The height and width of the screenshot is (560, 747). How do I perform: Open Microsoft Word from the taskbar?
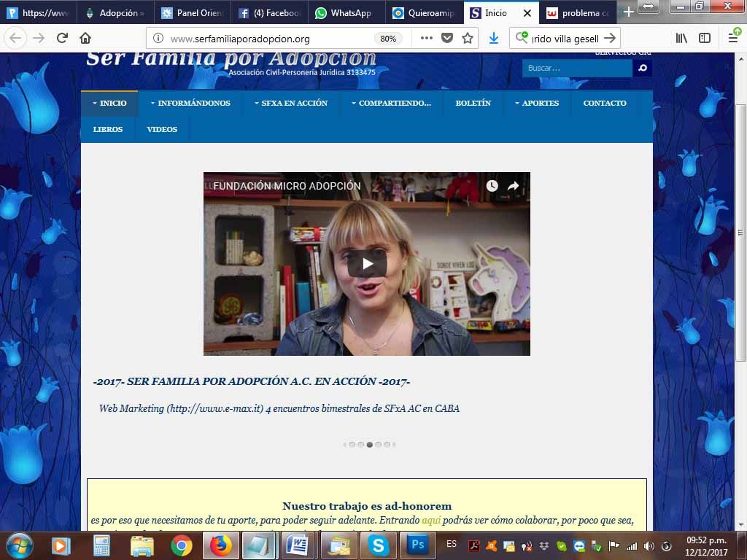(299, 545)
